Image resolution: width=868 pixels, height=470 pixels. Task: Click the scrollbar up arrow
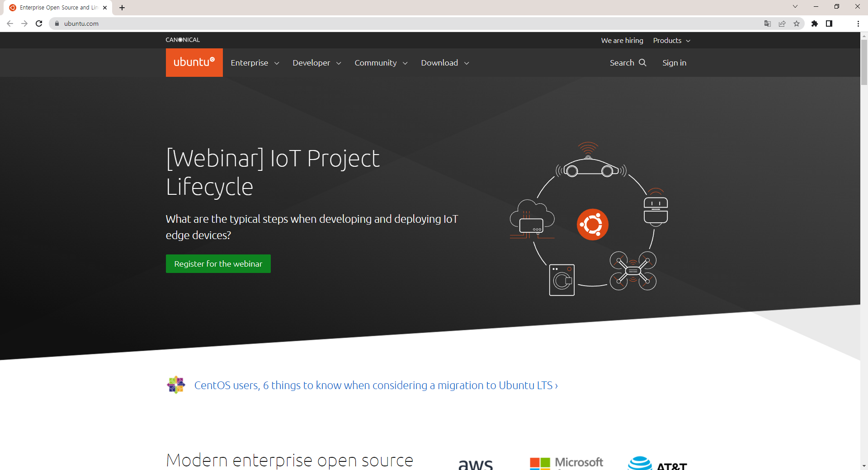864,35
